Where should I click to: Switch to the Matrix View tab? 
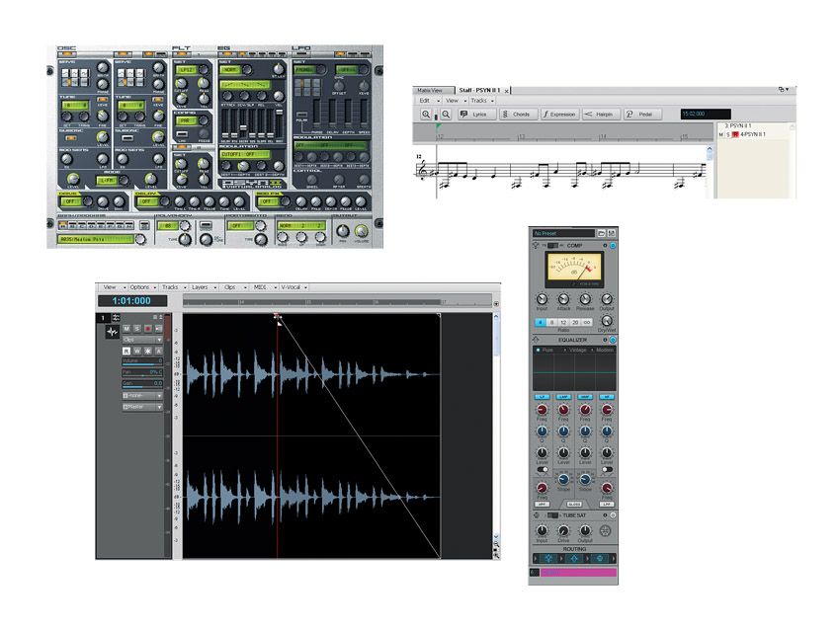click(x=432, y=90)
